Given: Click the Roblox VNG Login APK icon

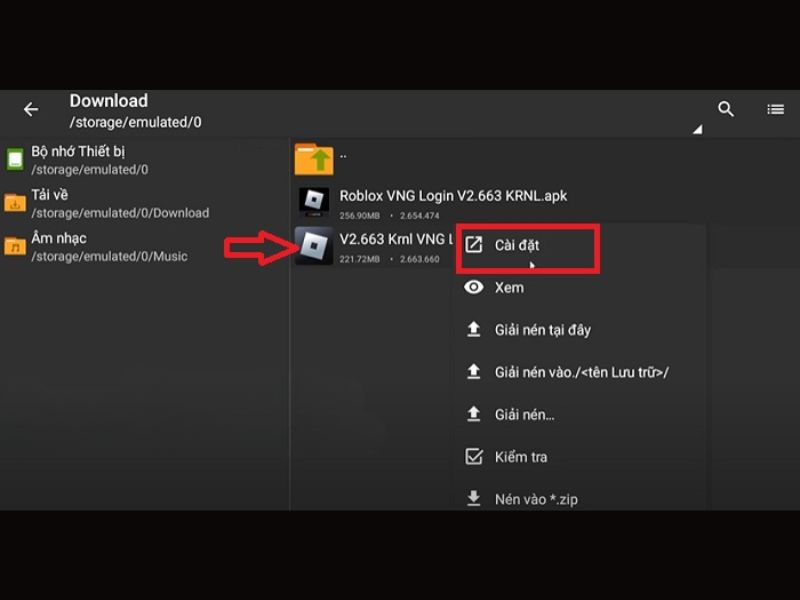Looking at the screenshot, I should (314, 203).
